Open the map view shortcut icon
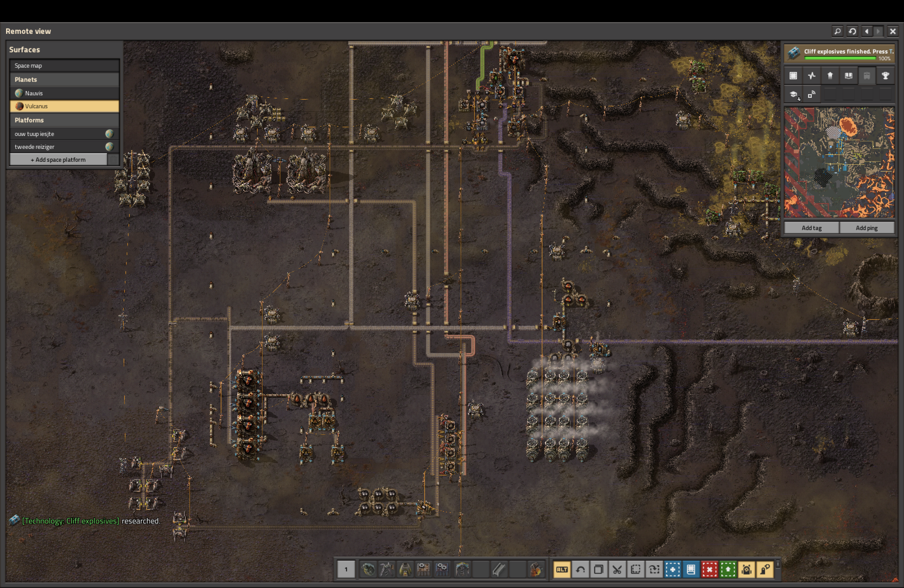This screenshot has width=904, height=588. (793, 76)
